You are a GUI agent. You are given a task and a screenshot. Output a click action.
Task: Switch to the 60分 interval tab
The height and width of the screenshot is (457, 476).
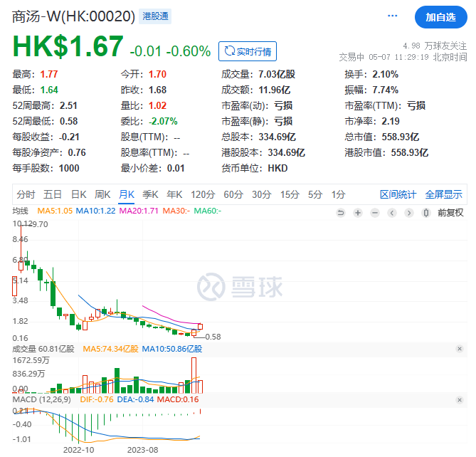point(233,194)
